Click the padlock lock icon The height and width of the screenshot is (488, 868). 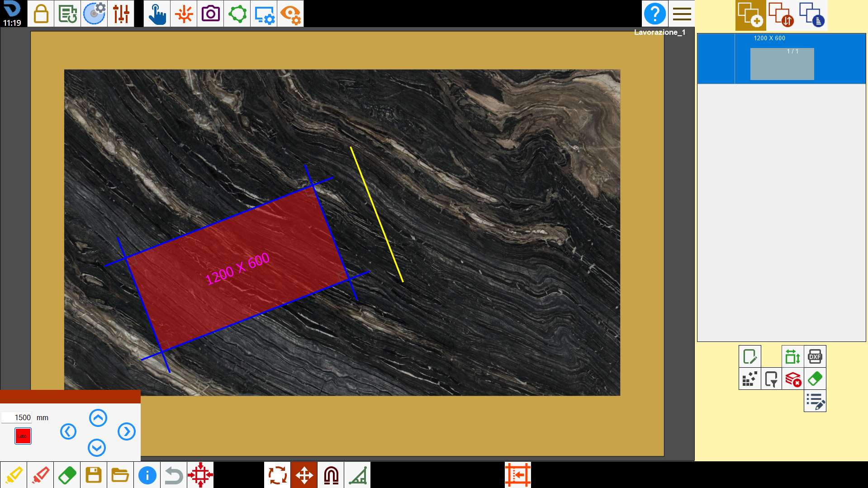click(41, 14)
